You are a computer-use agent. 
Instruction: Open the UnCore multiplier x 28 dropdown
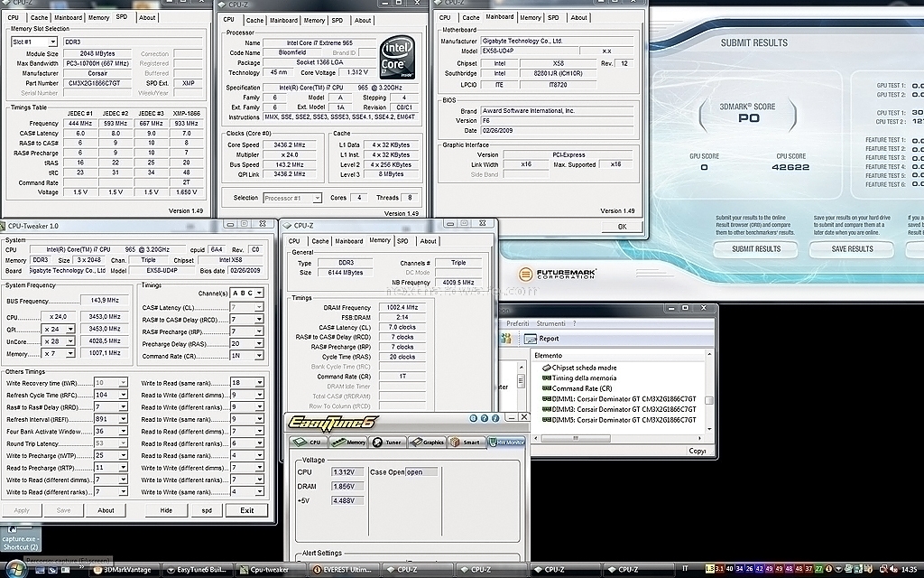58,341
